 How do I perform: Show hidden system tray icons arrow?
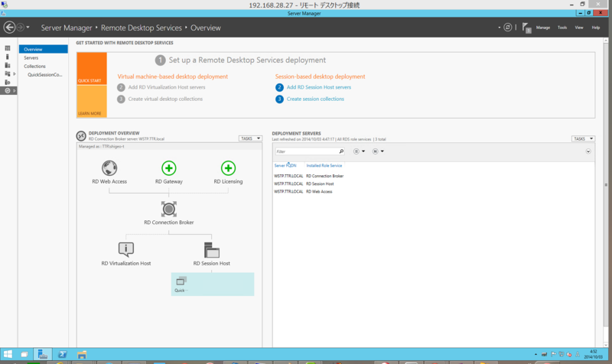tap(535, 355)
